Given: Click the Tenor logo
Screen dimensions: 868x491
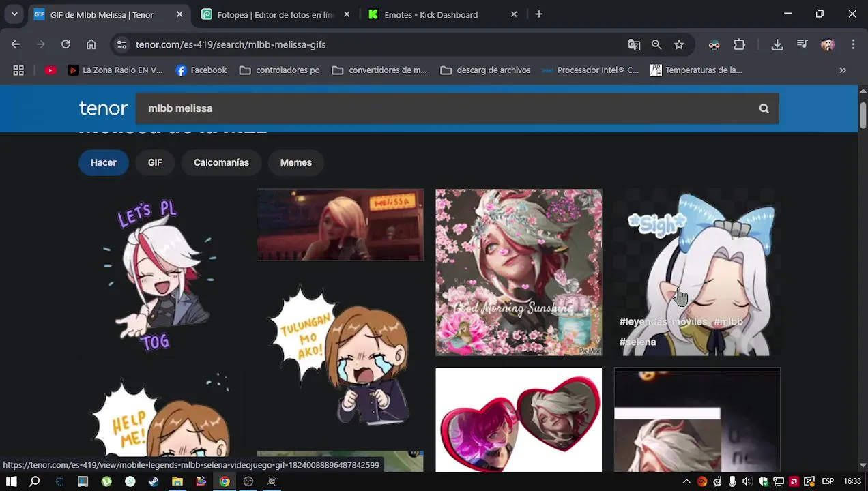Looking at the screenshot, I should tap(103, 108).
